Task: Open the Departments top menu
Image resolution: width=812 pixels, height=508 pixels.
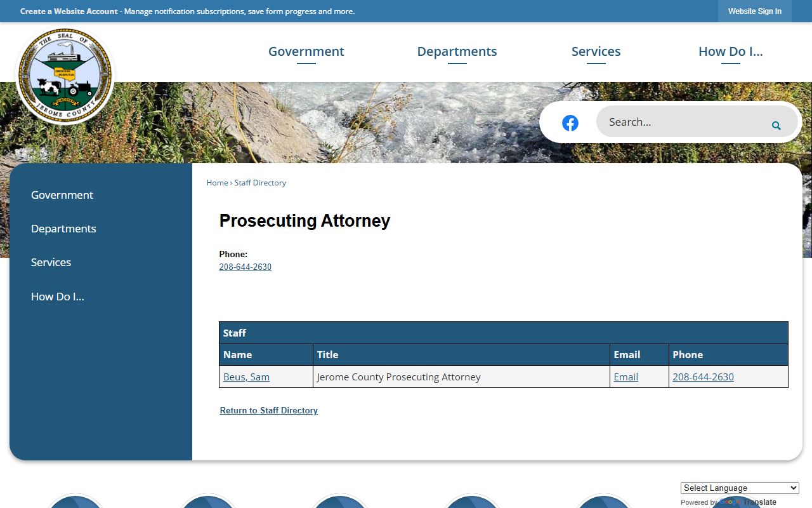Action: tap(457, 51)
